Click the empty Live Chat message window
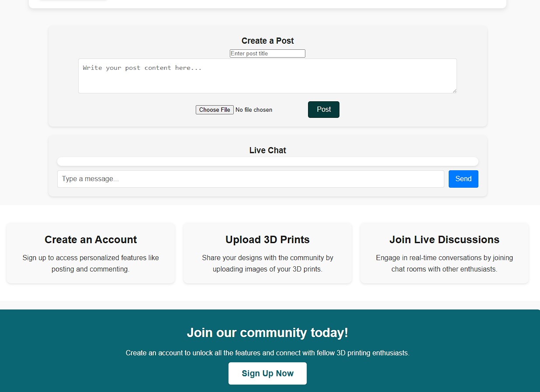This screenshot has height=392, width=540. [267, 162]
